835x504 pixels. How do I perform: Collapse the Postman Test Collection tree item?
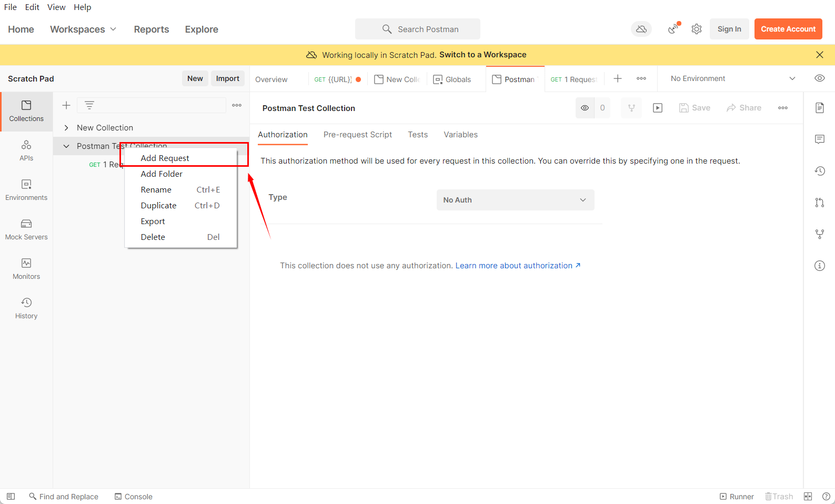(66, 146)
